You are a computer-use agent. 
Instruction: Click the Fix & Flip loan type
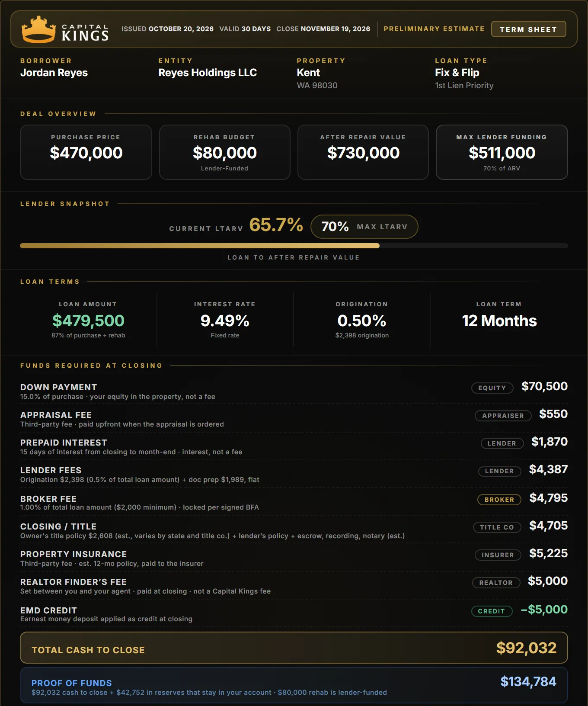tap(457, 73)
